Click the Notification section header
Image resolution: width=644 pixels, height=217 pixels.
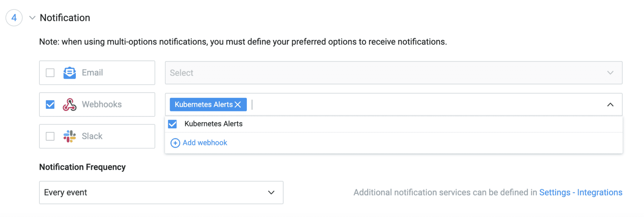click(65, 18)
